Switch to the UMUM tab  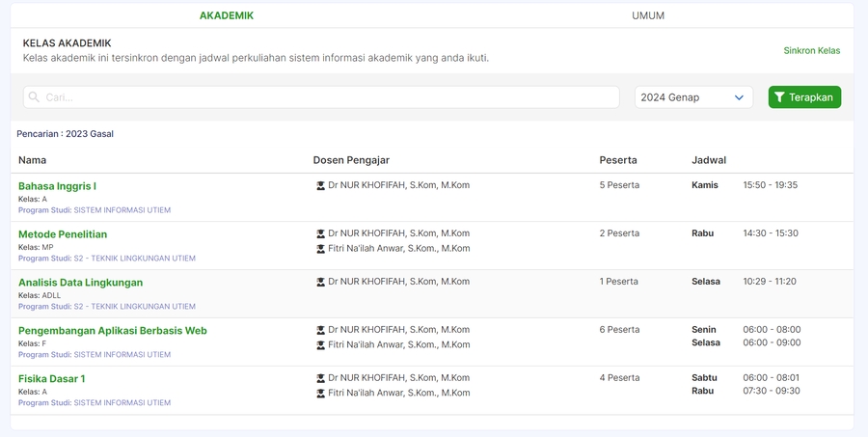648,15
